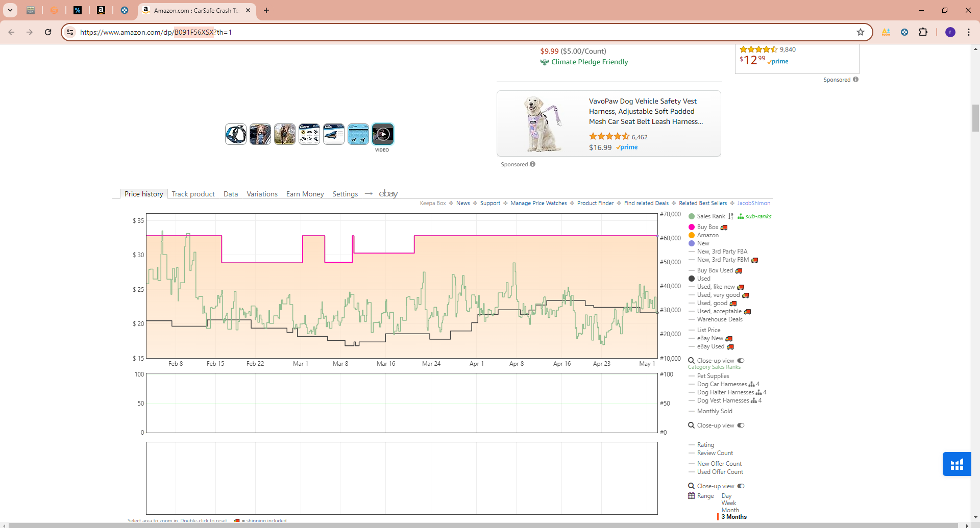Go back to the previous page
The height and width of the screenshot is (528, 980).
(x=11, y=32)
